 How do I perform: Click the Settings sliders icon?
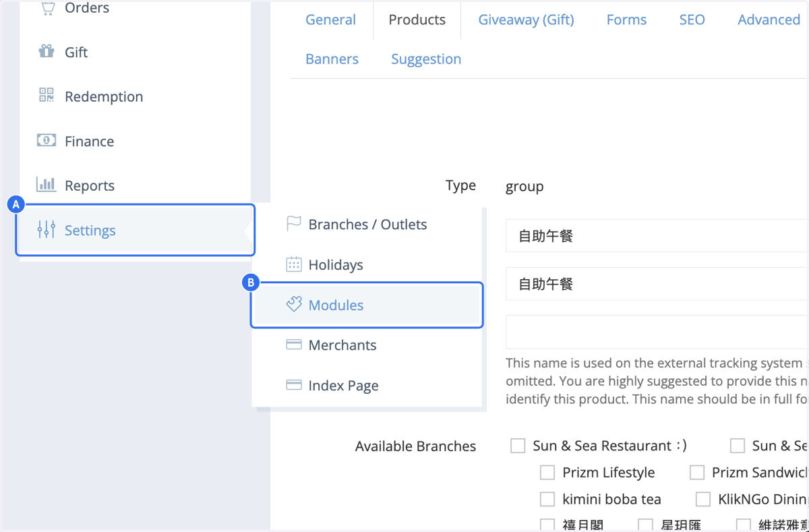47,230
